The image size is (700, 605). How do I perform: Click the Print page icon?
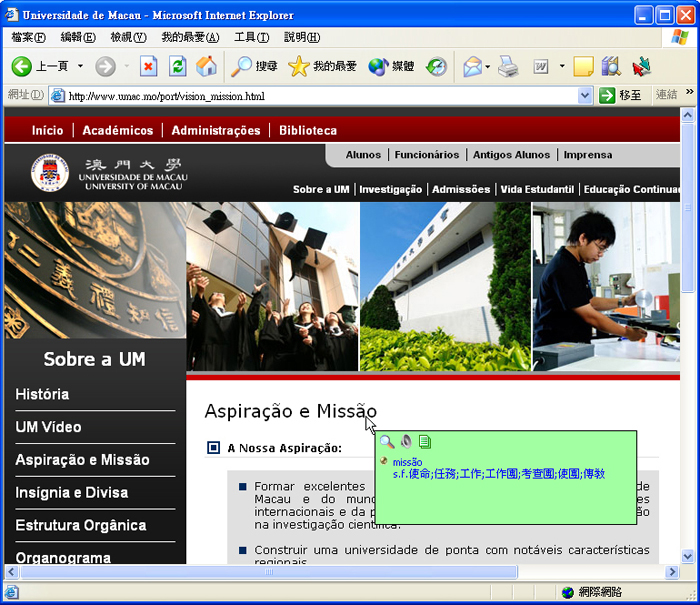coord(508,67)
